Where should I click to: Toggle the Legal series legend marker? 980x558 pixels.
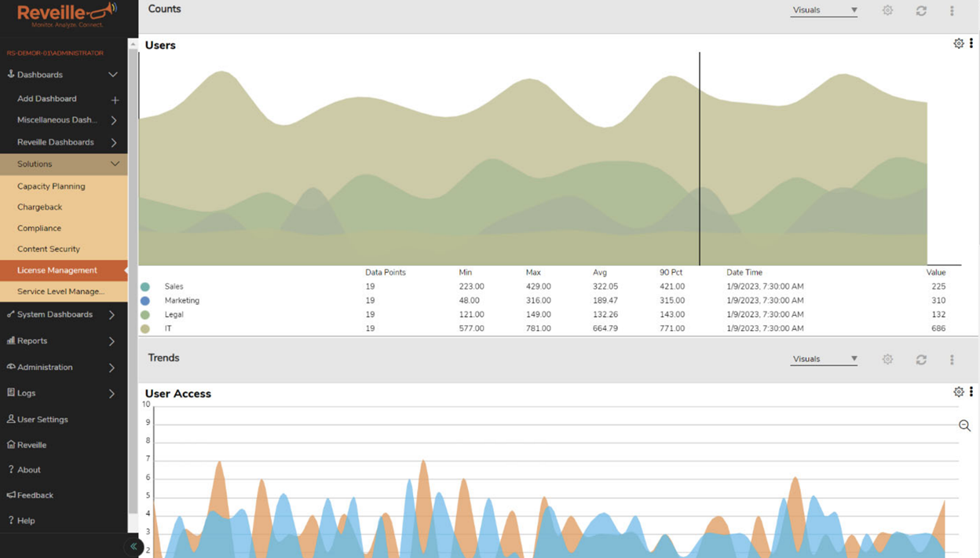tap(145, 314)
